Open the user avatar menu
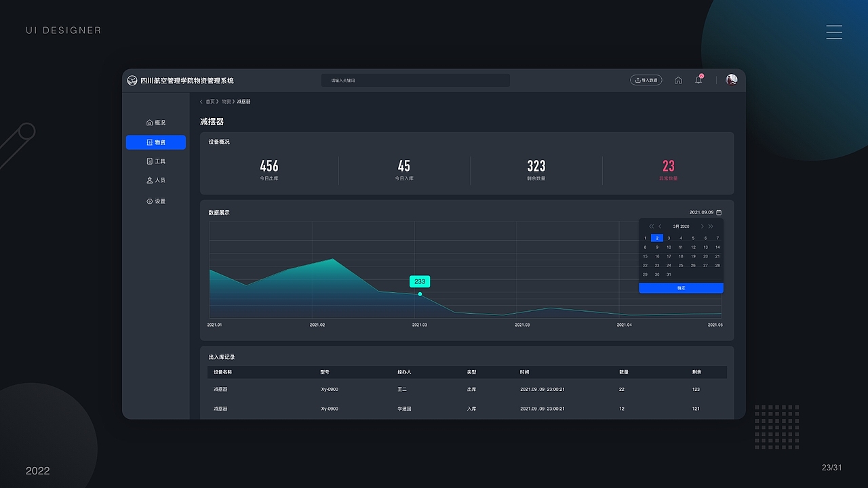Viewport: 868px width, 488px height. click(x=731, y=80)
